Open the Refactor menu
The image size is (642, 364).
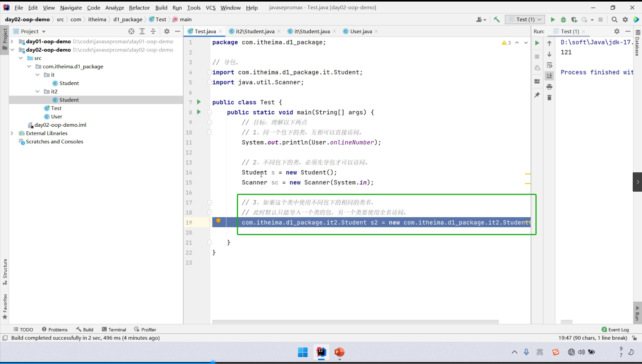(x=139, y=7)
